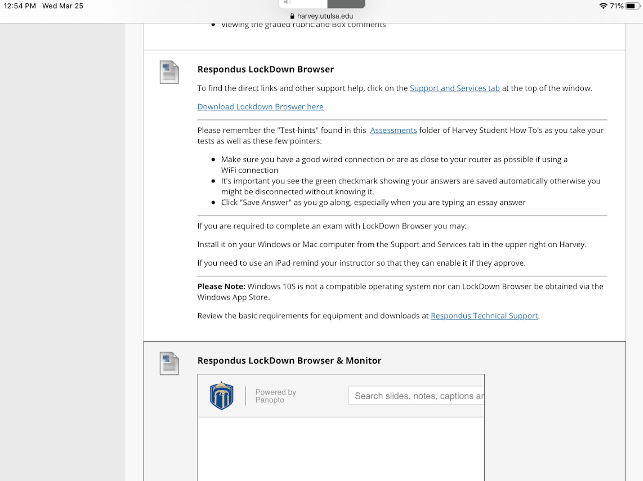Click the 71% battery percentage text
The height and width of the screenshot is (481, 643).
point(617,6)
